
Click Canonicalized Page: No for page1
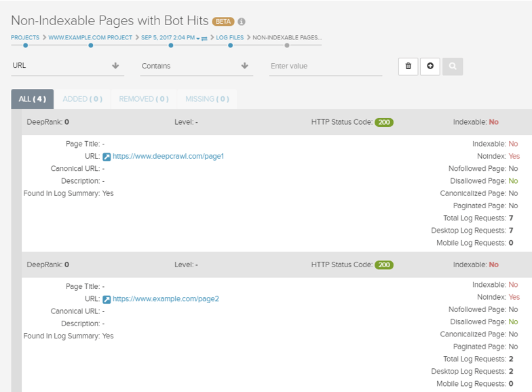point(479,193)
